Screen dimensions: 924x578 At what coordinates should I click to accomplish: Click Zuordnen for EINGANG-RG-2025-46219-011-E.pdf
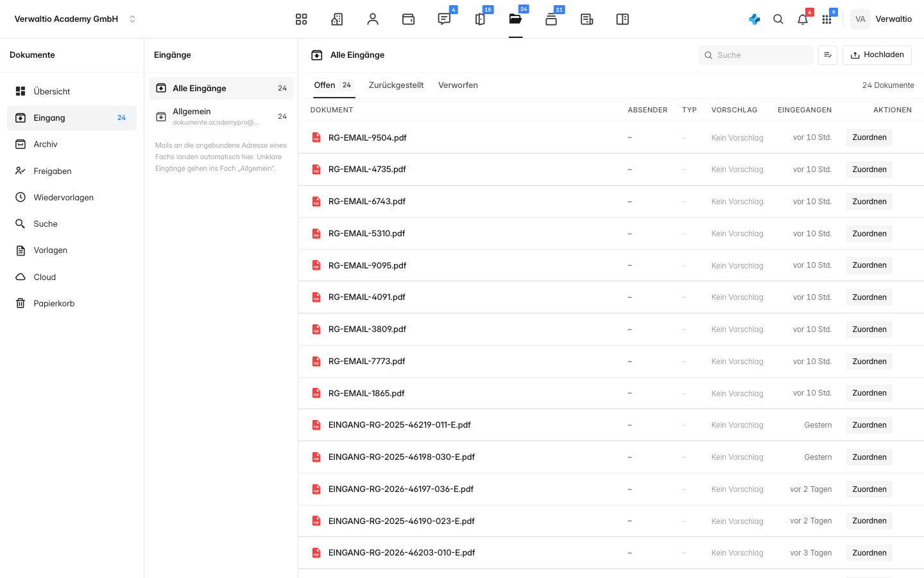pos(869,425)
